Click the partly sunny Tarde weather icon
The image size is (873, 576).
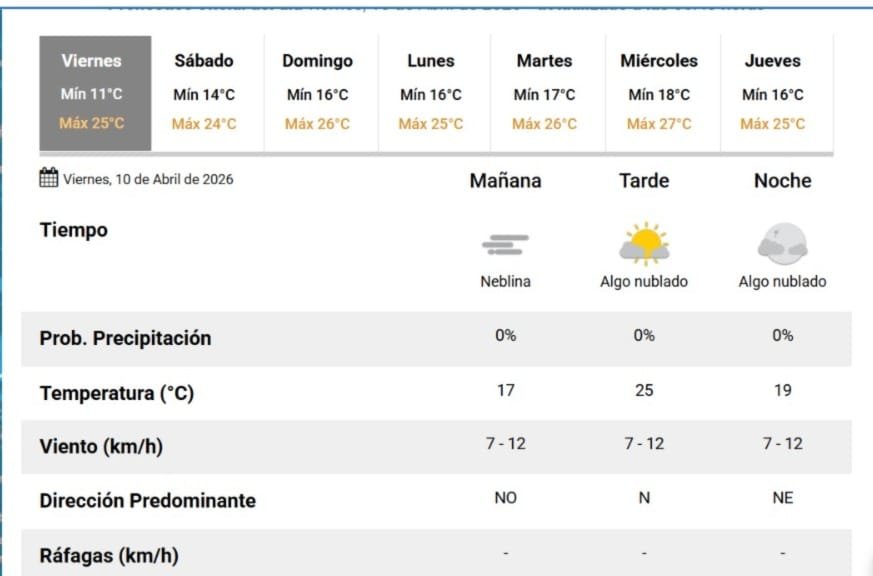pos(644,243)
